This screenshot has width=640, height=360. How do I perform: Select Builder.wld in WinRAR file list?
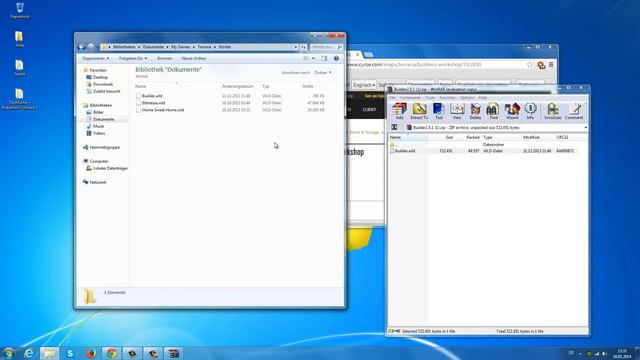[x=404, y=151]
